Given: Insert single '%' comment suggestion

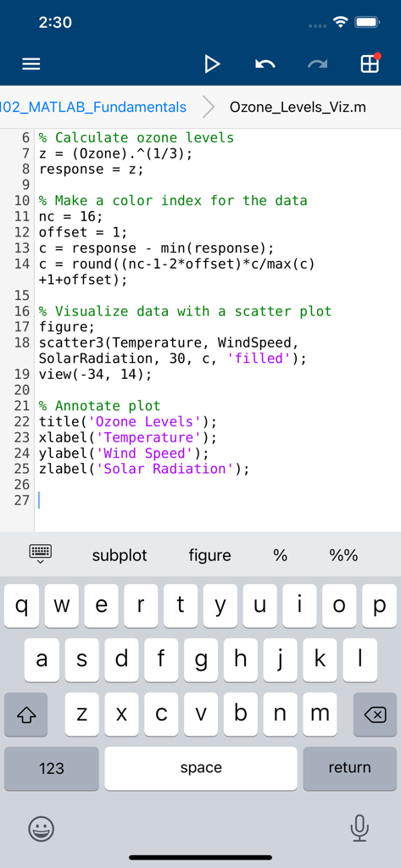Looking at the screenshot, I should (x=281, y=555).
